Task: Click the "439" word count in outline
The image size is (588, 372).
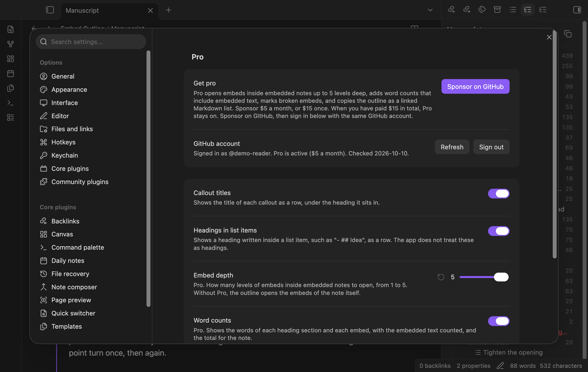Action: pos(567,56)
